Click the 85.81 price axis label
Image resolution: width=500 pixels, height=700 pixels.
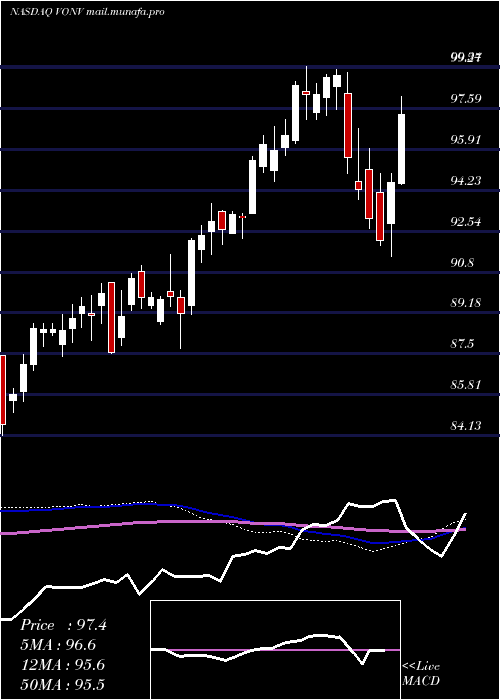point(466,384)
